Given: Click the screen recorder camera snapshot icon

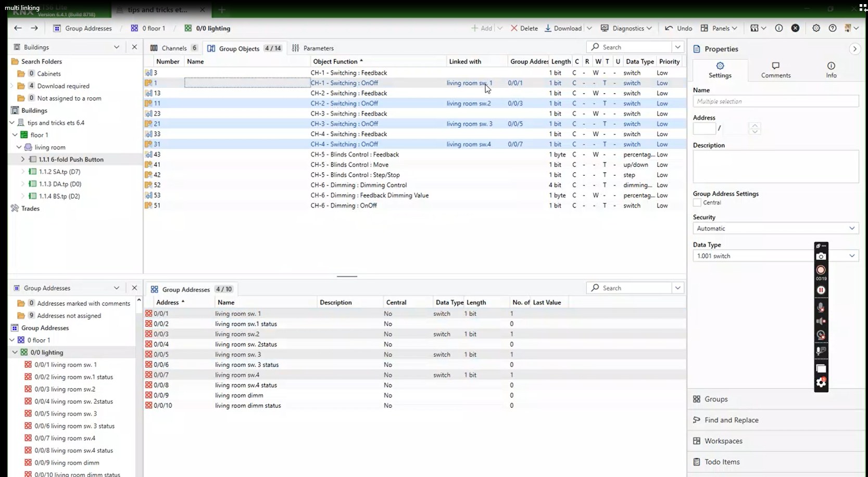Looking at the screenshot, I should coord(821,256).
